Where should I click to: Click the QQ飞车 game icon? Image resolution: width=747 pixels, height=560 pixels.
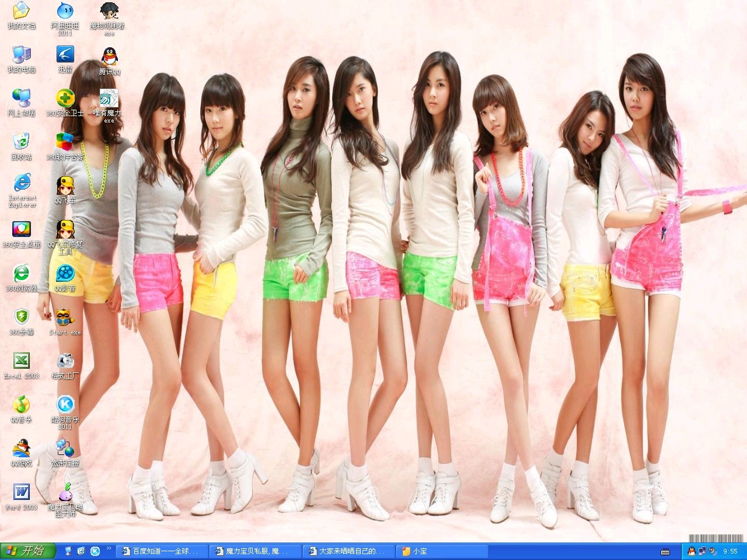coord(65,186)
